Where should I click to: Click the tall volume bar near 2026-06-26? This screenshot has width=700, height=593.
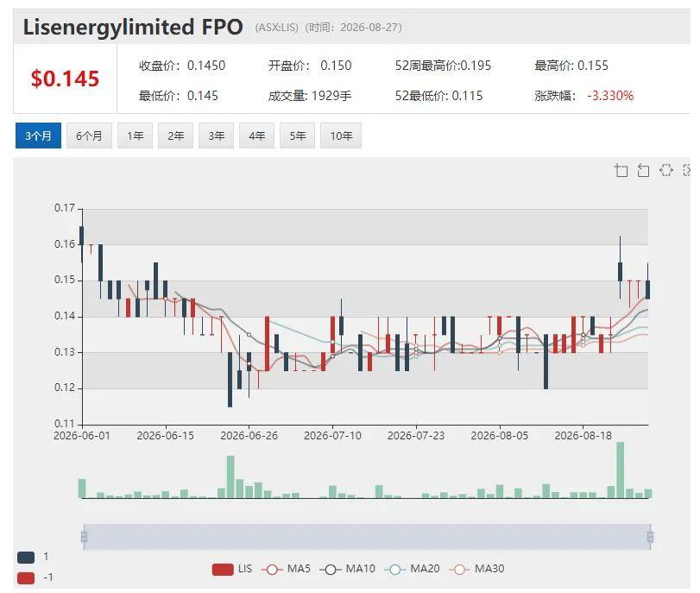[x=230, y=476]
